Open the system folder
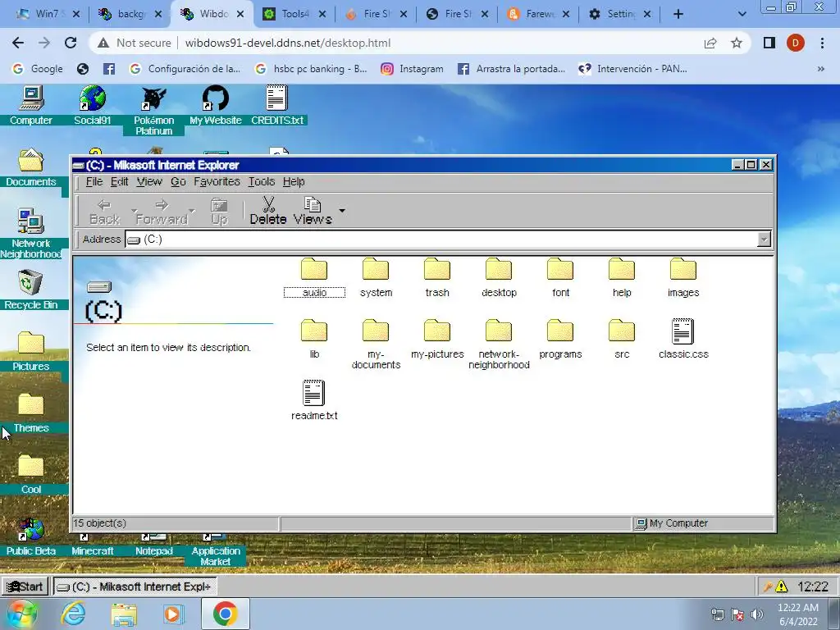Screen dimensions: 840x630 (376, 278)
